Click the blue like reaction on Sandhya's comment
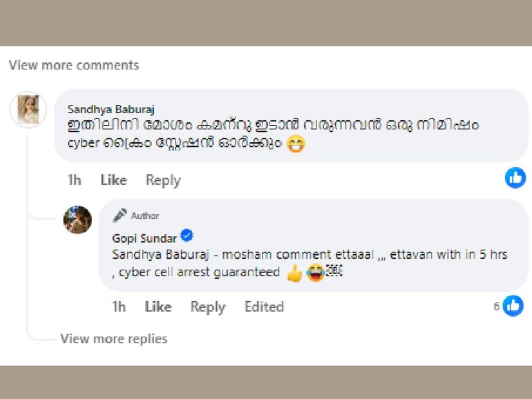 tap(515, 177)
